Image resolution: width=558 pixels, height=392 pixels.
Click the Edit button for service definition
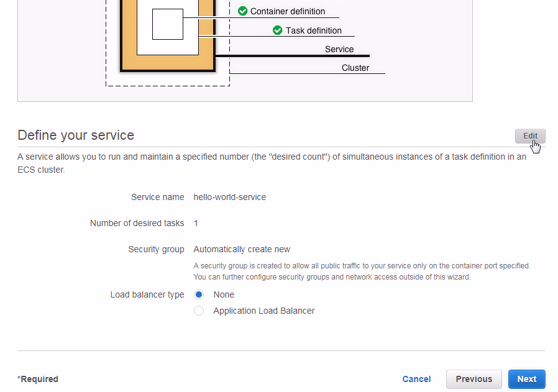(530, 136)
